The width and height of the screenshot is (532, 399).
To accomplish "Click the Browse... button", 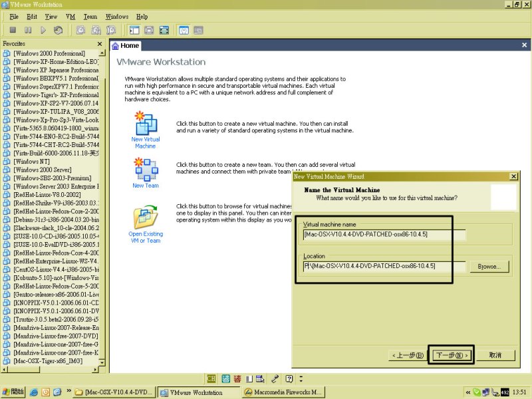I will 489,267.
